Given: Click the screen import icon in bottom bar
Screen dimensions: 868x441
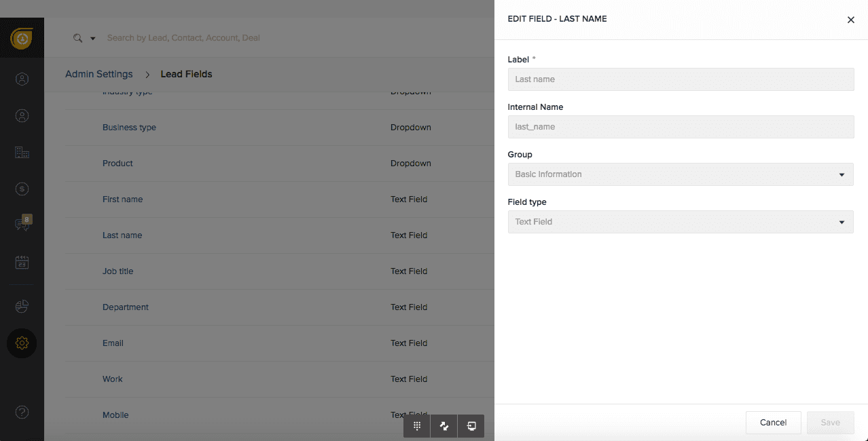Looking at the screenshot, I should pyautogui.click(x=471, y=426).
